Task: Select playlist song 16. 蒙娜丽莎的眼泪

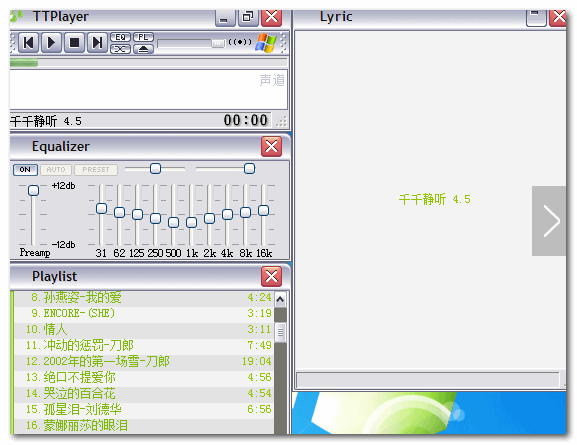Action: (144, 426)
